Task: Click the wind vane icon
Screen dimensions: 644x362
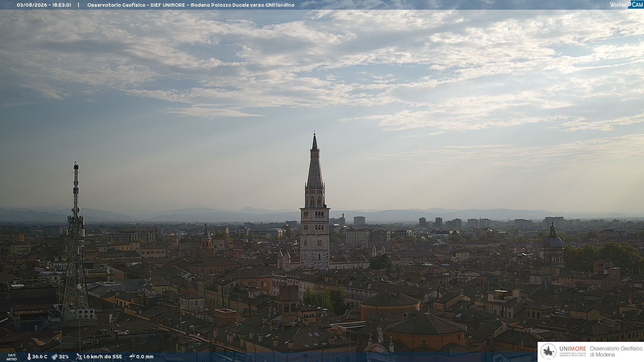Action: click(x=79, y=357)
